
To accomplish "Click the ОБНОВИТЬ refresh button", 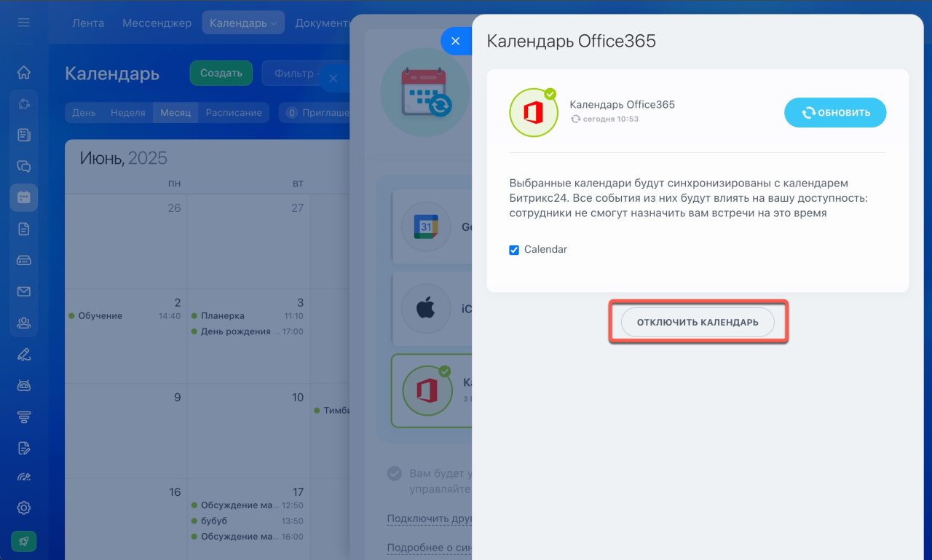I will click(835, 113).
